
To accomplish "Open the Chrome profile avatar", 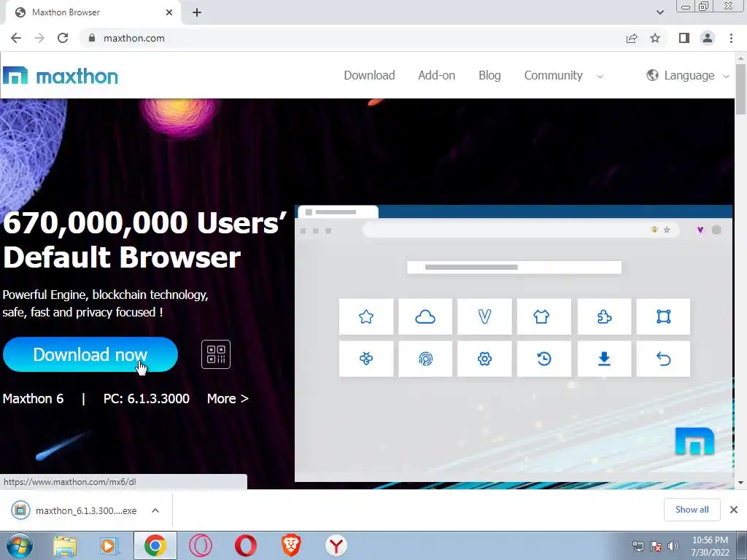I will point(708,38).
